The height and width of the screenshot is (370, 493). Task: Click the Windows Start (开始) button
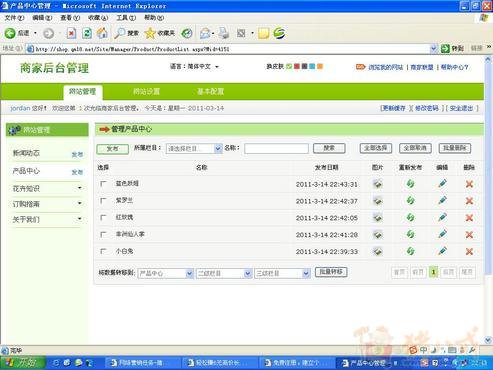(23, 363)
